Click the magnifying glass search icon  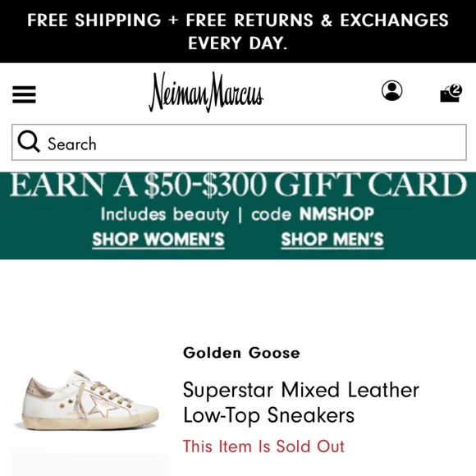[29, 141]
